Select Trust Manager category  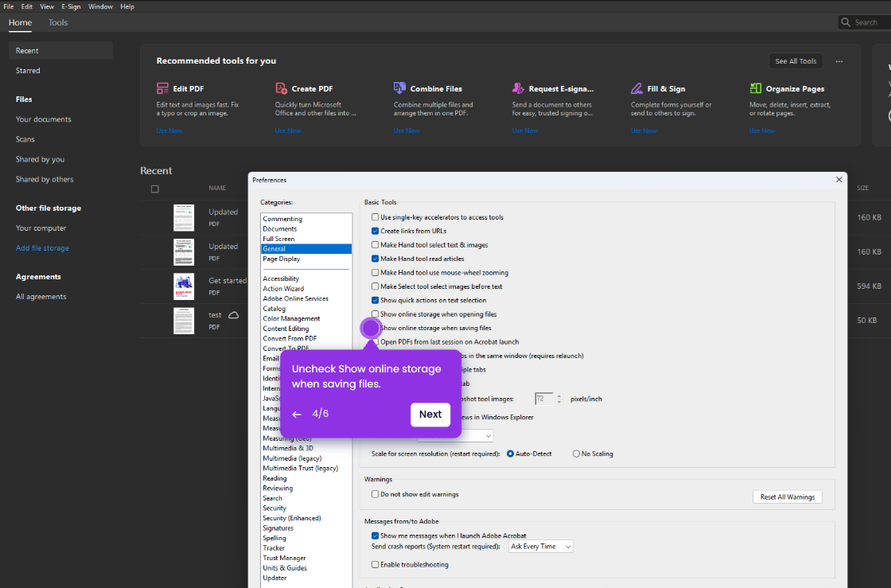[284, 558]
